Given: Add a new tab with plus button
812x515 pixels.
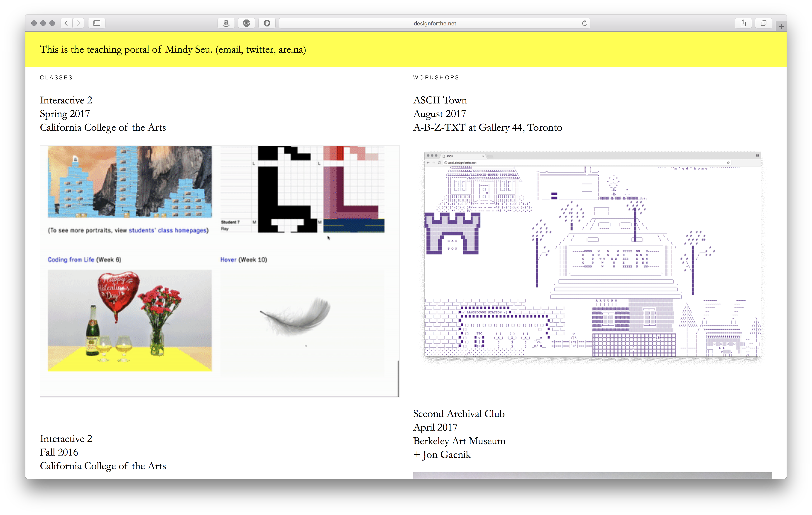Looking at the screenshot, I should (781, 26).
